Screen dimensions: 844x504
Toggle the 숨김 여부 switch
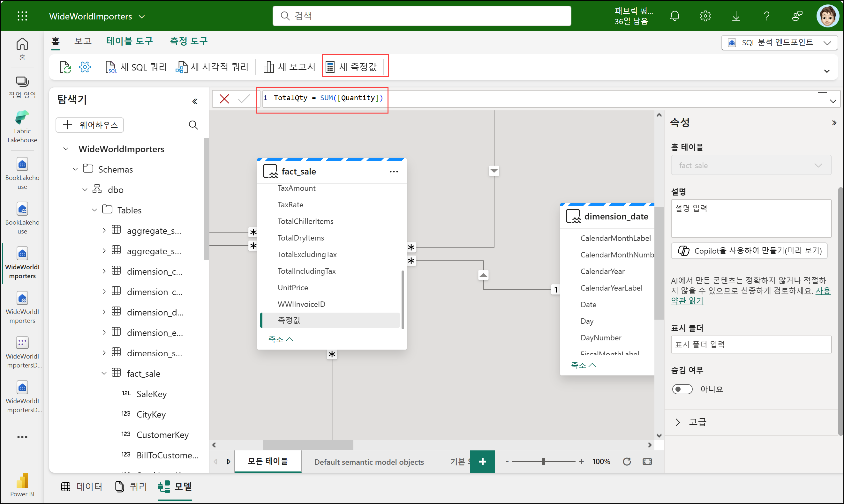click(682, 389)
